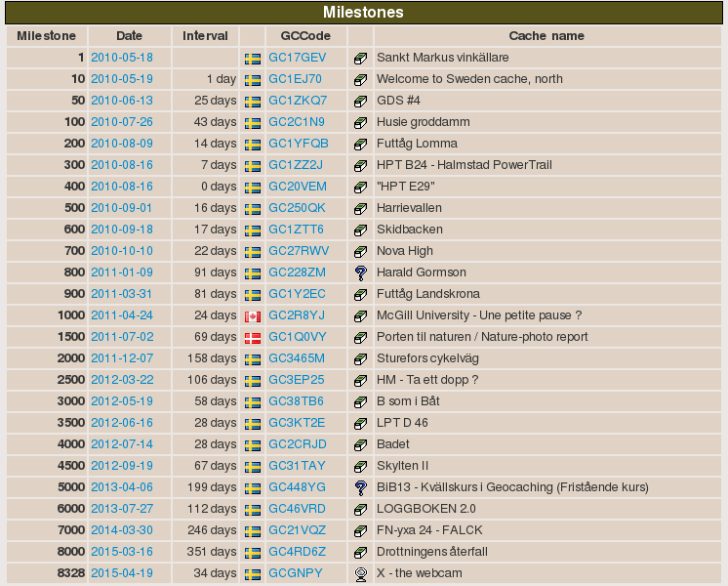Screen dimensions: 728x586
Task: Click webcam cache icon beside X - the webcam
Action: [360, 574]
